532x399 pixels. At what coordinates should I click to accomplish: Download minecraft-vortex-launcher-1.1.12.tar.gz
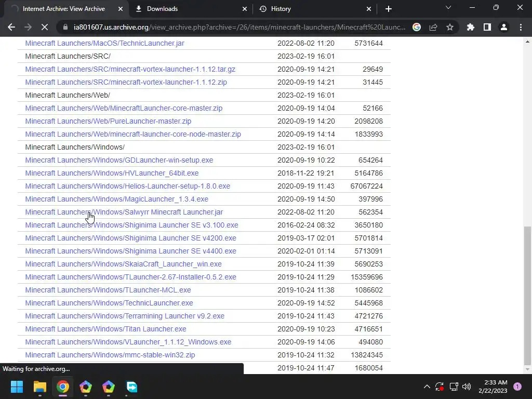130,69
